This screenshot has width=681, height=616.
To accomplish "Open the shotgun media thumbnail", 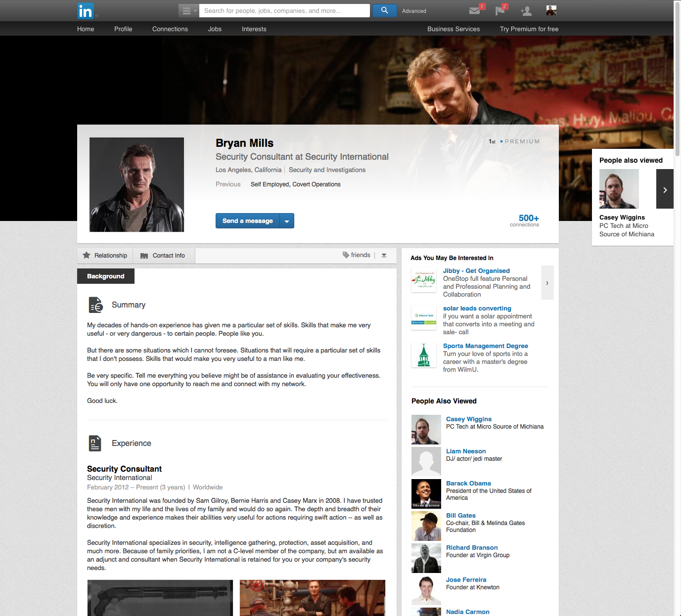I will (x=160, y=598).
